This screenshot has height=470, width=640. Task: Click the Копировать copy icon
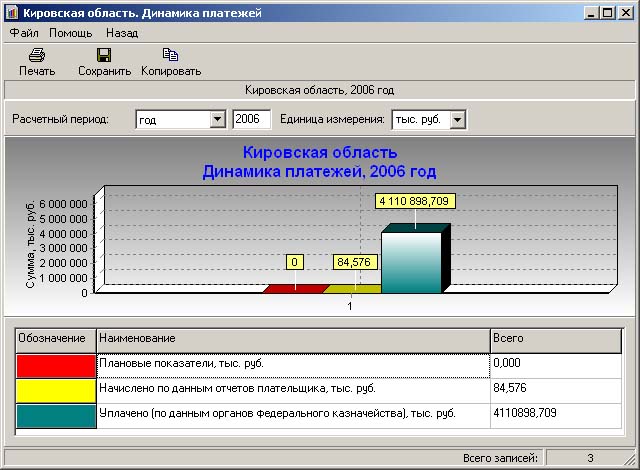170,56
